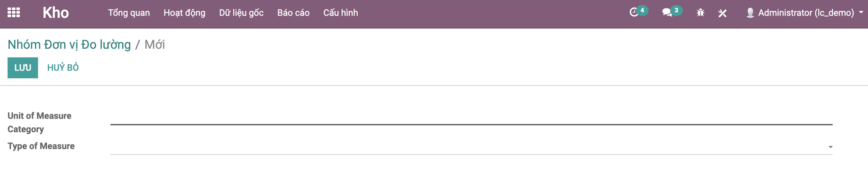This screenshot has width=868, height=181.
Task: Save the record with LƯU button
Action: click(x=23, y=68)
